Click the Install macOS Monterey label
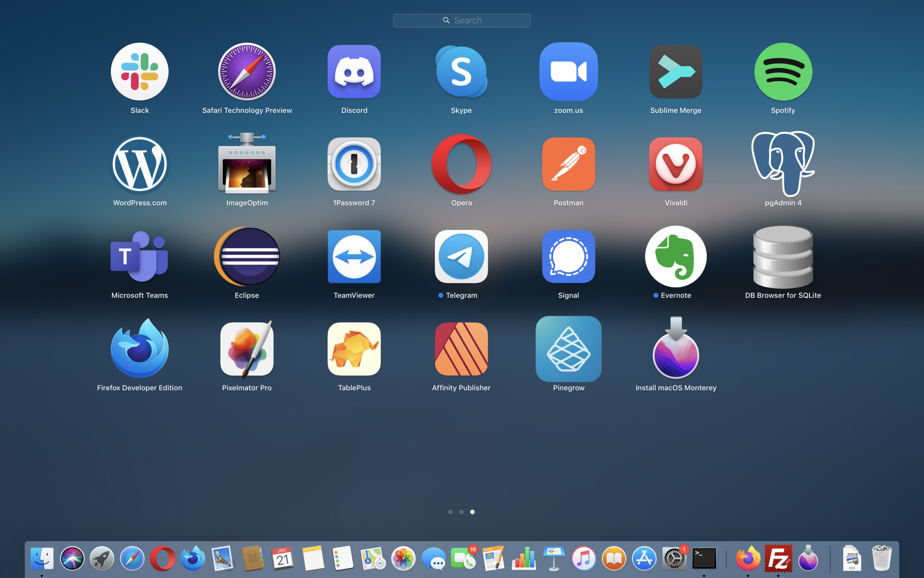This screenshot has height=578, width=924. point(675,388)
